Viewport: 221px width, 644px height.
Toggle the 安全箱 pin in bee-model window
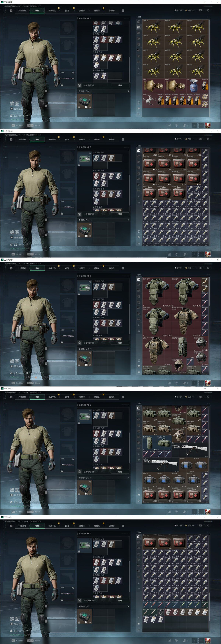click(128, 91)
